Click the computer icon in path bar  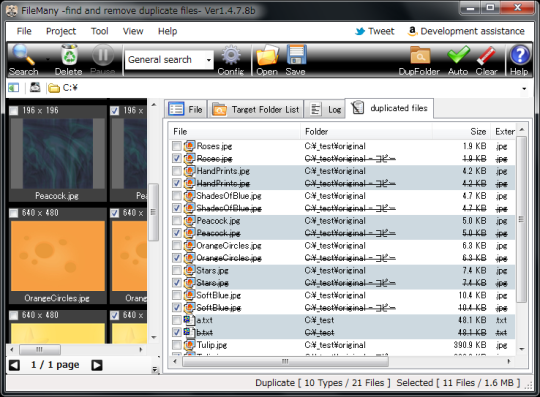[35, 87]
